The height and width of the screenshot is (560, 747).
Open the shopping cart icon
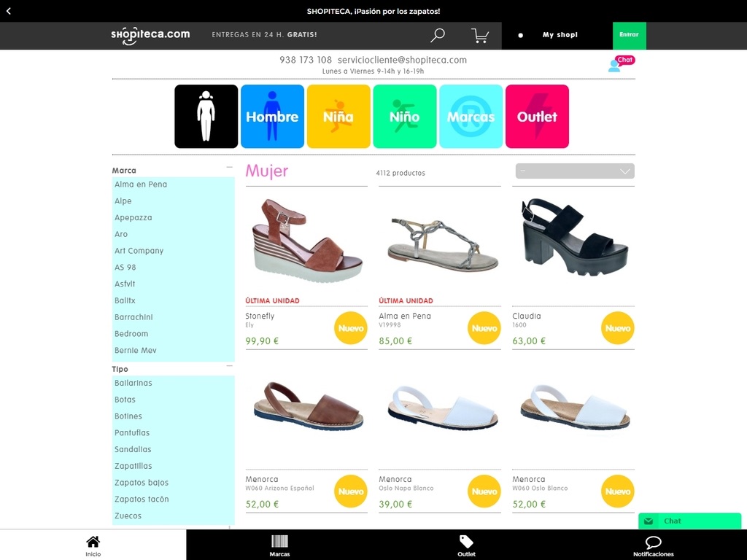pyautogui.click(x=480, y=35)
